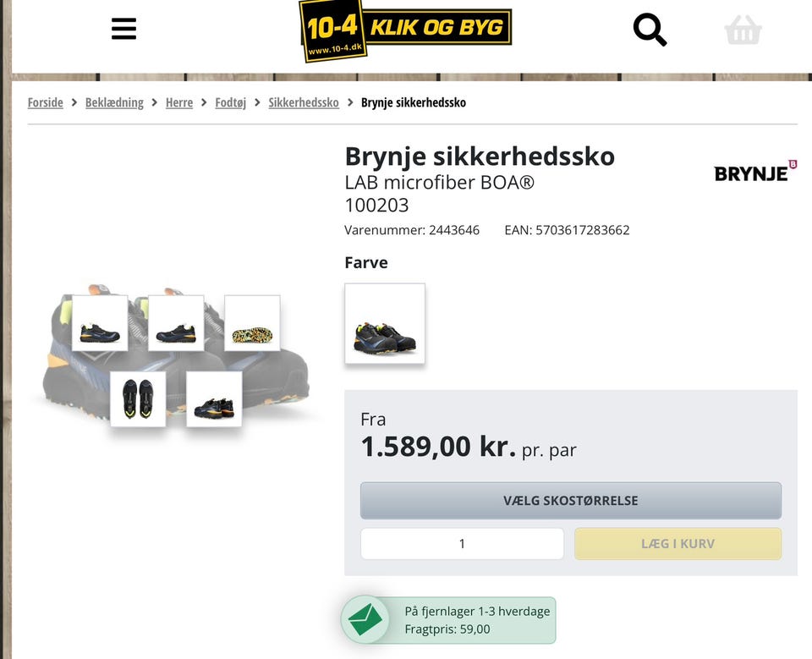Navigate to Herre in breadcrumbs
The width and height of the screenshot is (812, 659).
pyautogui.click(x=179, y=102)
